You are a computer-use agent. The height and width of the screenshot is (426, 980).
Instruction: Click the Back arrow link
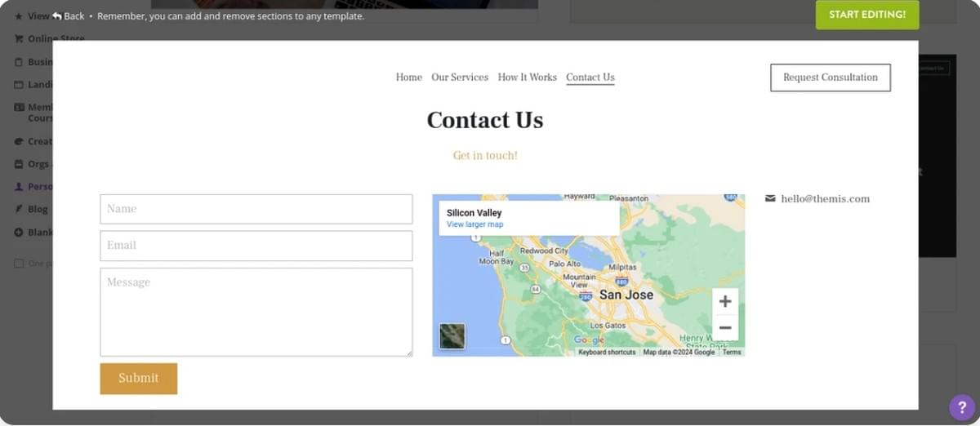pyautogui.click(x=69, y=16)
